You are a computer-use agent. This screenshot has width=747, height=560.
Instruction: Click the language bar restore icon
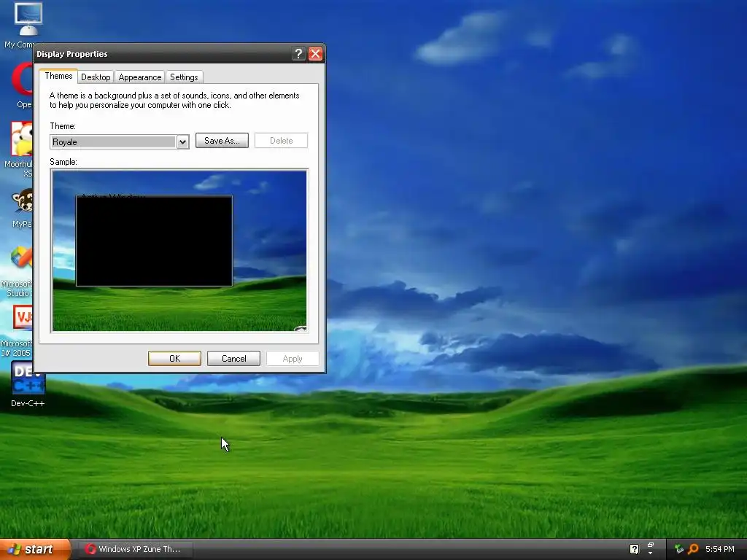click(x=650, y=545)
